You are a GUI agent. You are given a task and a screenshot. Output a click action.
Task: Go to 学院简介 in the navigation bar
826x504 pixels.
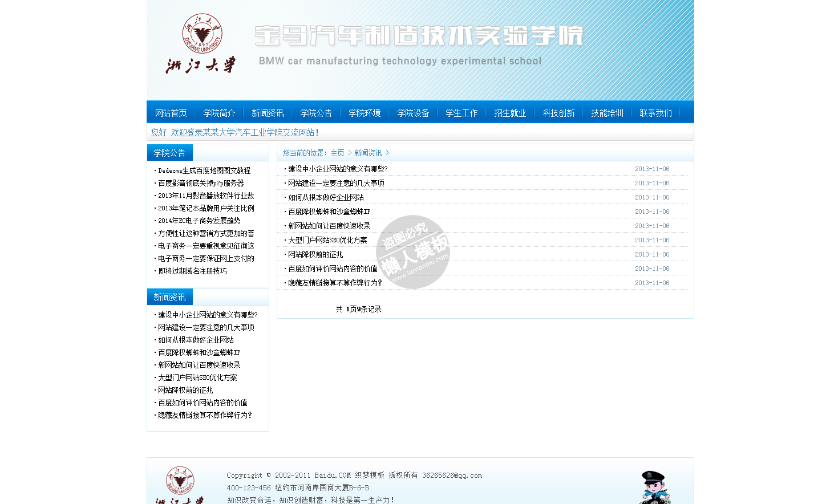click(x=219, y=113)
